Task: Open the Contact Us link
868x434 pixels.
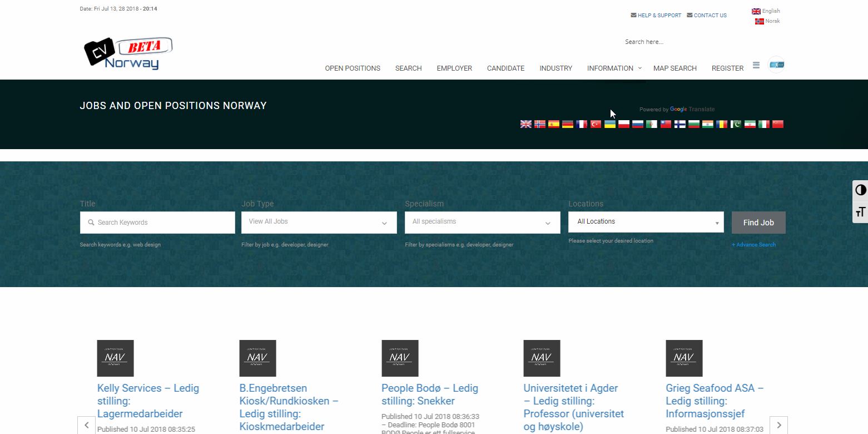Action: (x=707, y=16)
